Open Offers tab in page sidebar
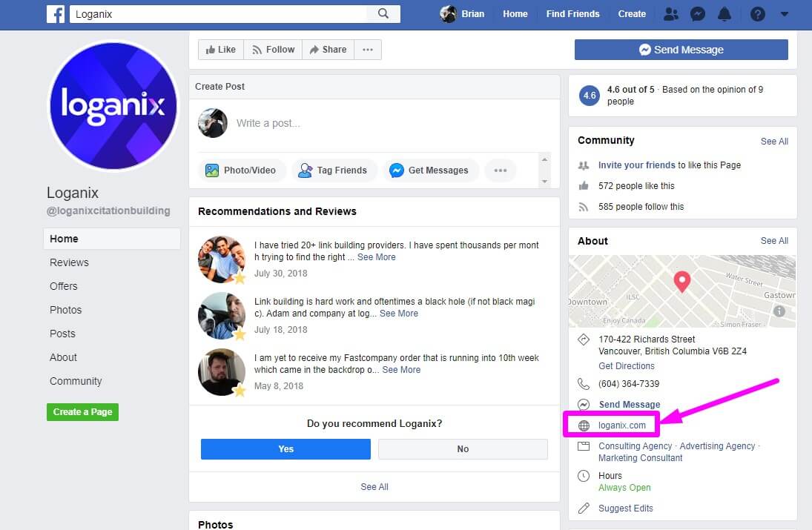Viewport: 812px width, 530px height. click(x=64, y=286)
